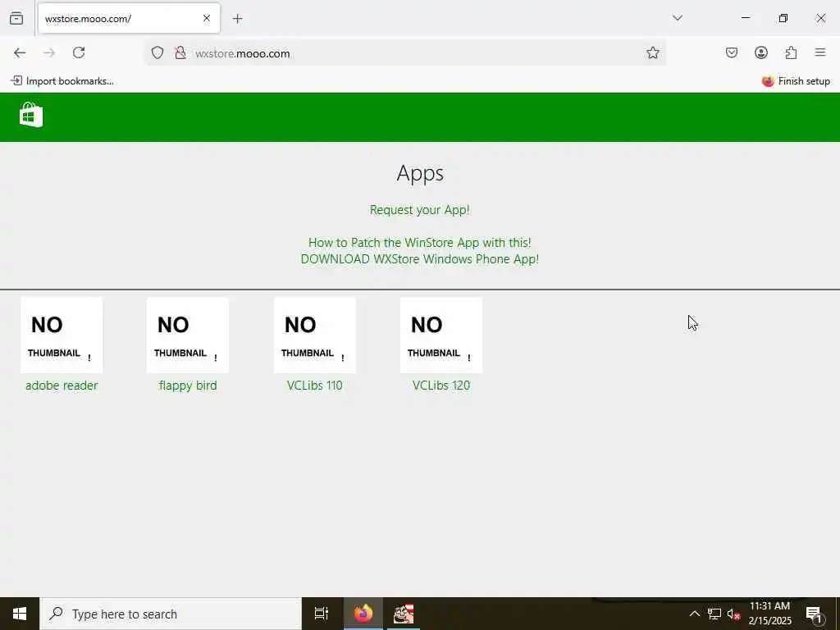The height and width of the screenshot is (630, 840).
Task: Open the network status tray icon
Action: click(714, 614)
